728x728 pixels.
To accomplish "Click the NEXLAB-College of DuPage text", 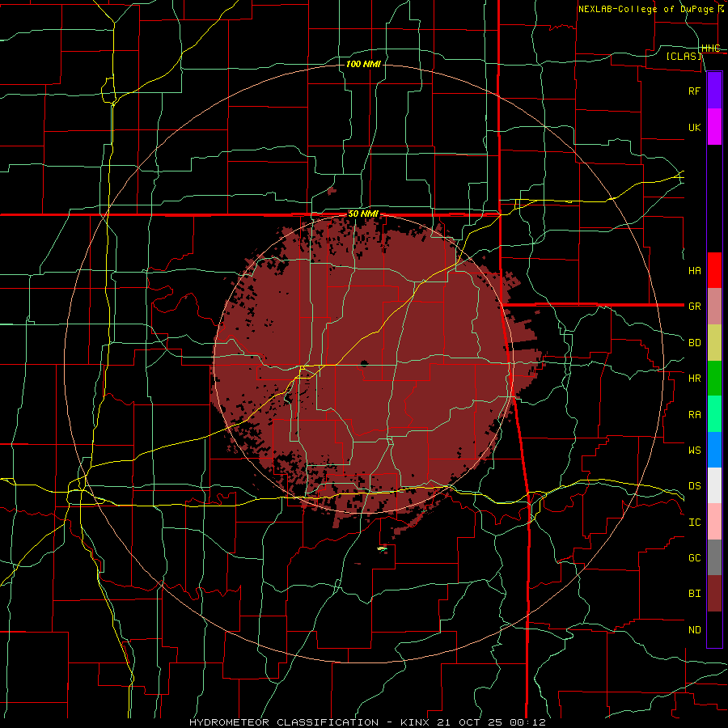I will [647, 9].
